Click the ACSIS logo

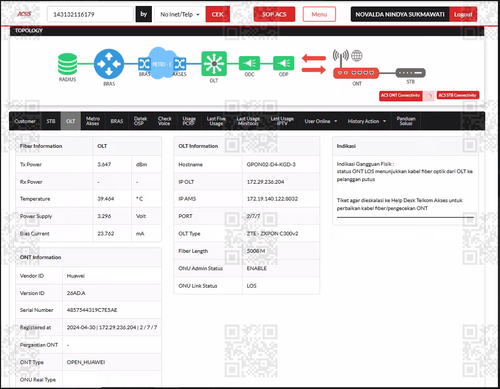click(24, 14)
